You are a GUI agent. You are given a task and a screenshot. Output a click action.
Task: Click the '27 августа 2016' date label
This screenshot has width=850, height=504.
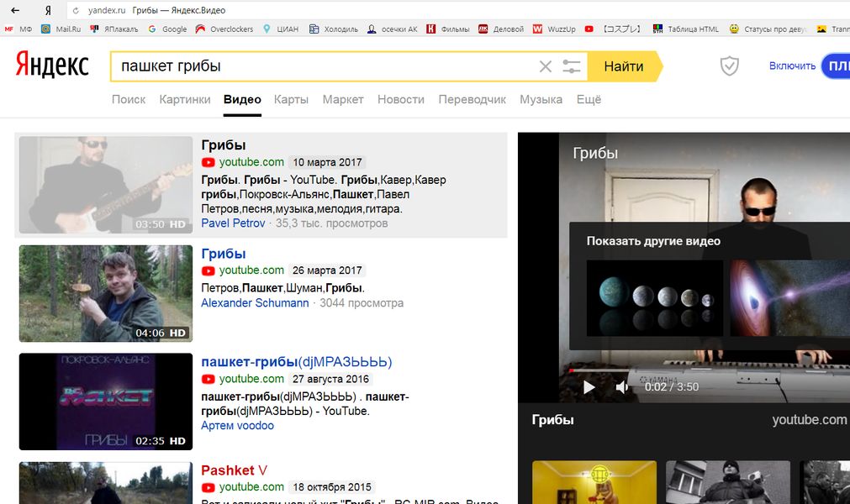330,379
